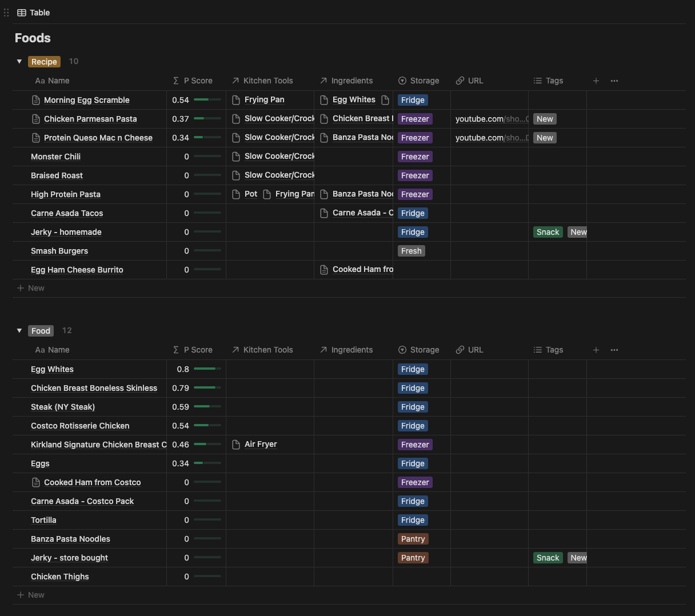Open the Tortilla row
695x616 pixels.
43,520
